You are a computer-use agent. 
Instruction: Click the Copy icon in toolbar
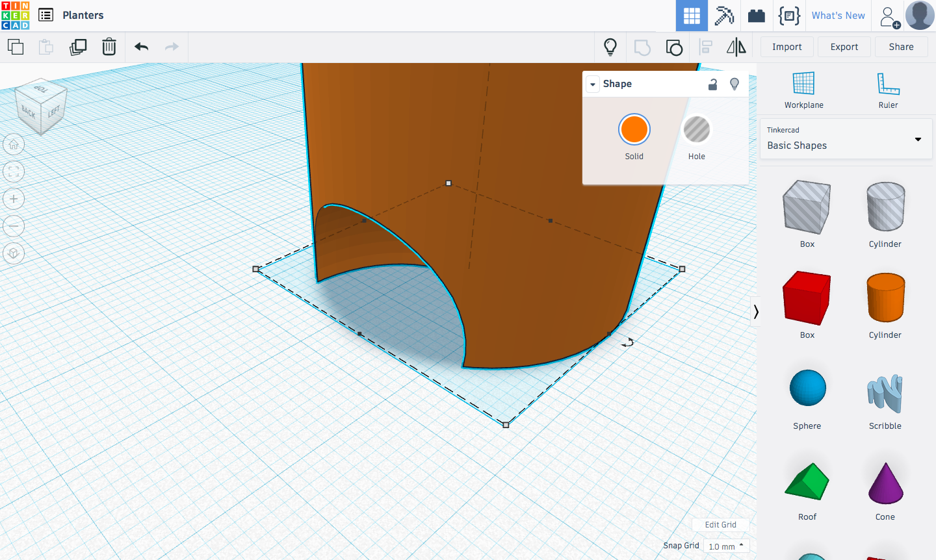click(x=16, y=47)
